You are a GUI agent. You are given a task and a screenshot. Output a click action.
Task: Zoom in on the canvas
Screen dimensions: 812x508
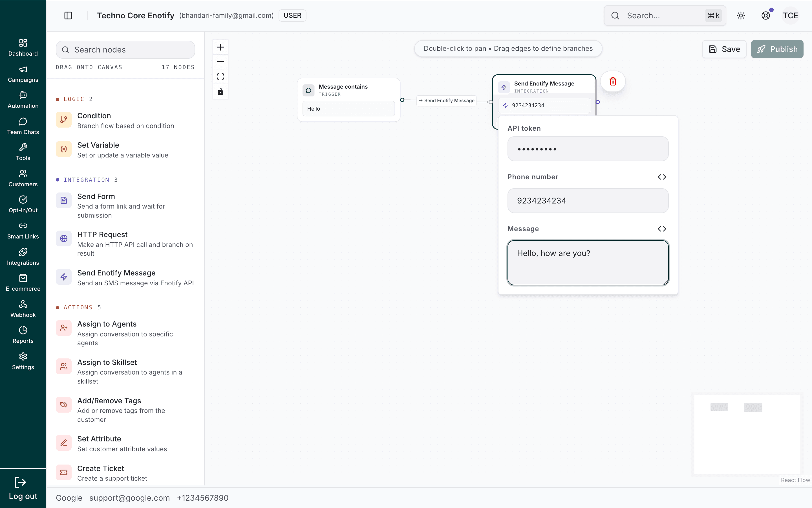pos(220,47)
